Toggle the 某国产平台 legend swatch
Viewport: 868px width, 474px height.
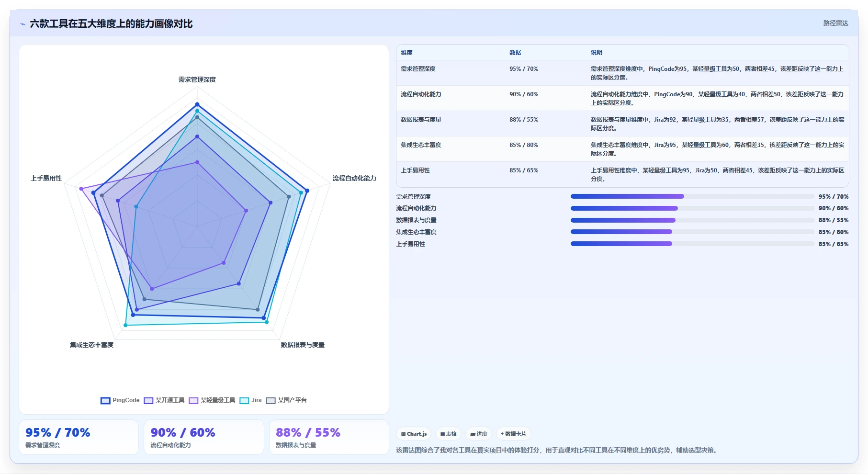(x=271, y=401)
